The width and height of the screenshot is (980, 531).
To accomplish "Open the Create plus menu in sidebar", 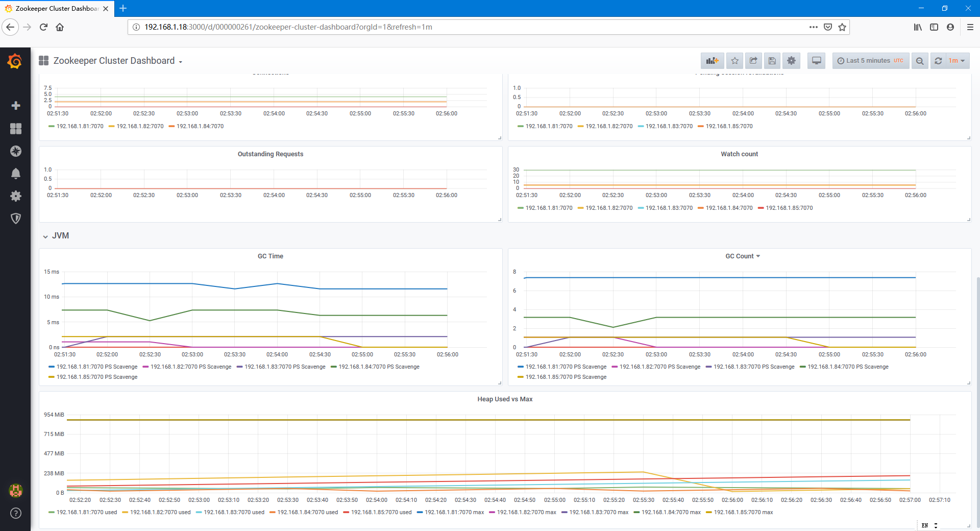I will 16,106.
